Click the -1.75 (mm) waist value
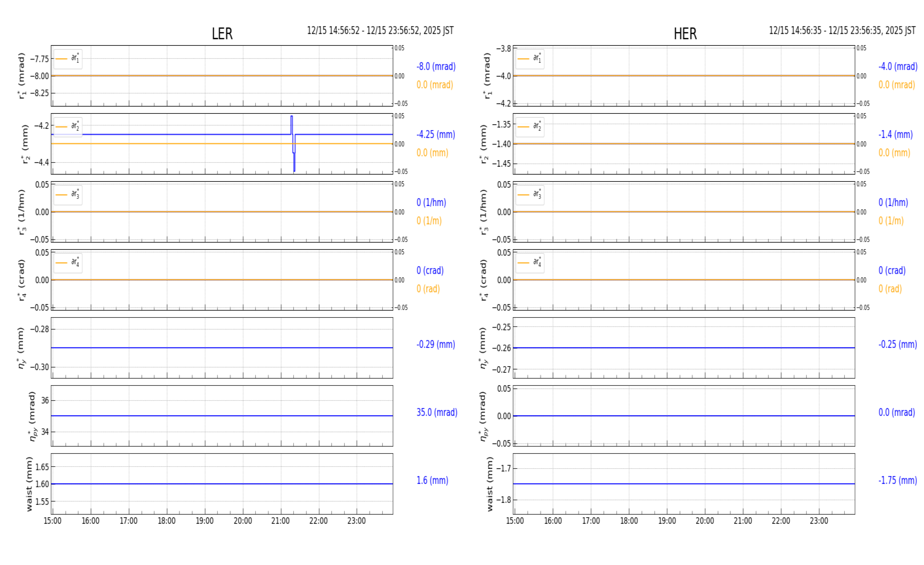Image resolution: width=924 pixels, height=565 pixels. [898, 481]
